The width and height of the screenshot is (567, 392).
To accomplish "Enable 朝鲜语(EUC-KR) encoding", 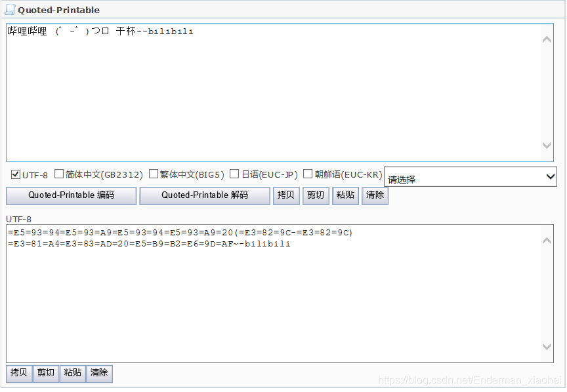I will (307, 174).
